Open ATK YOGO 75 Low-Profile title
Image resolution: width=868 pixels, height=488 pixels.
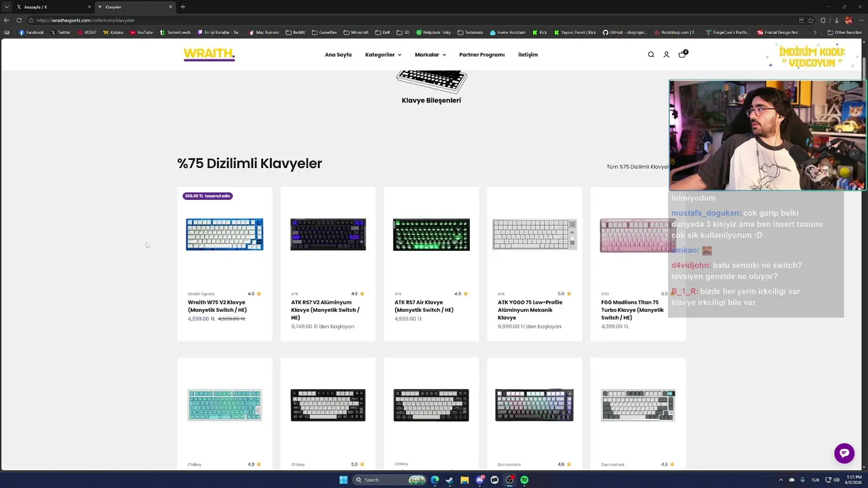pyautogui.click(x=530, y=310)
